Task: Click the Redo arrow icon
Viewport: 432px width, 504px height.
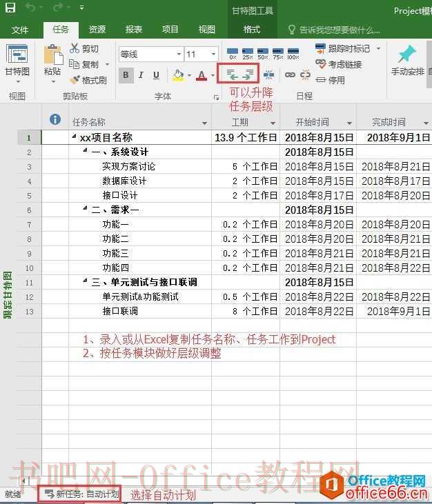Action: coord(58,7)
